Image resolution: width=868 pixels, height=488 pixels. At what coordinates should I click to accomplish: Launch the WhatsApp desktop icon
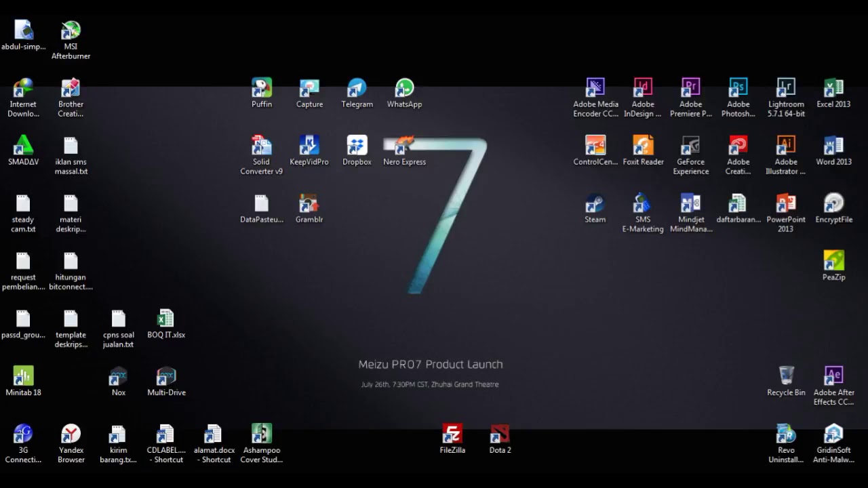pos(404,88)
